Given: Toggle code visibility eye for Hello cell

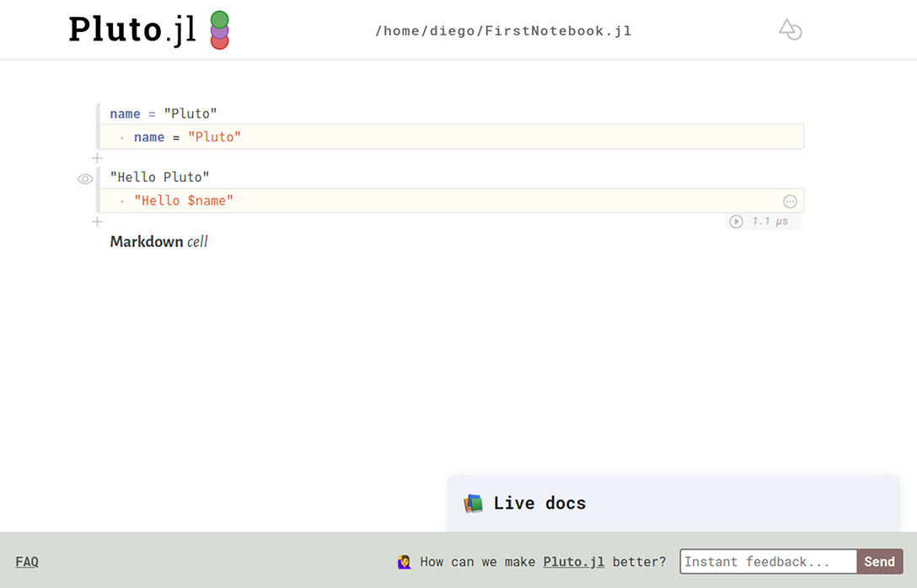Looking at the screenshot, I should (x=85, y=179).
